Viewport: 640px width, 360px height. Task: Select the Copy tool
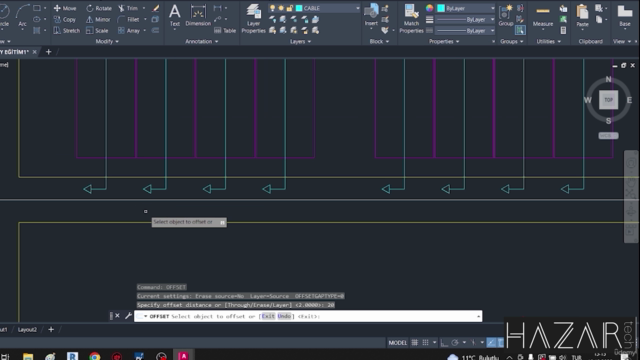click(x=65, y=19)
